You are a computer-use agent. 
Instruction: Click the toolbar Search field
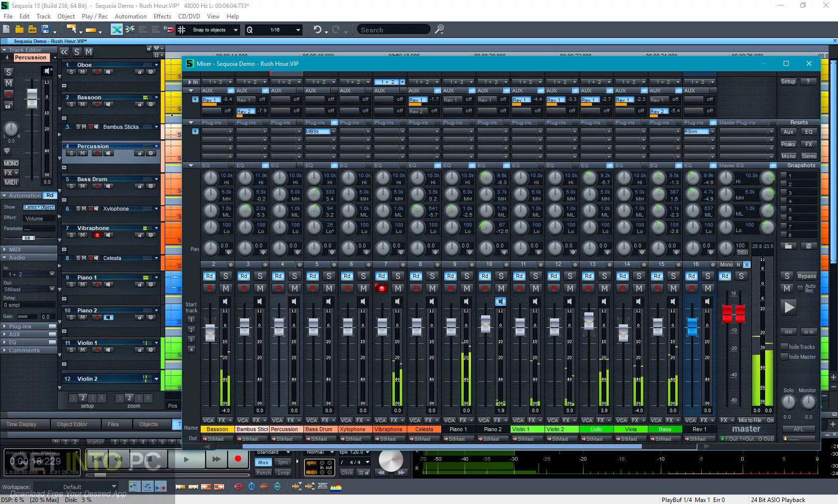pos(393,30)
